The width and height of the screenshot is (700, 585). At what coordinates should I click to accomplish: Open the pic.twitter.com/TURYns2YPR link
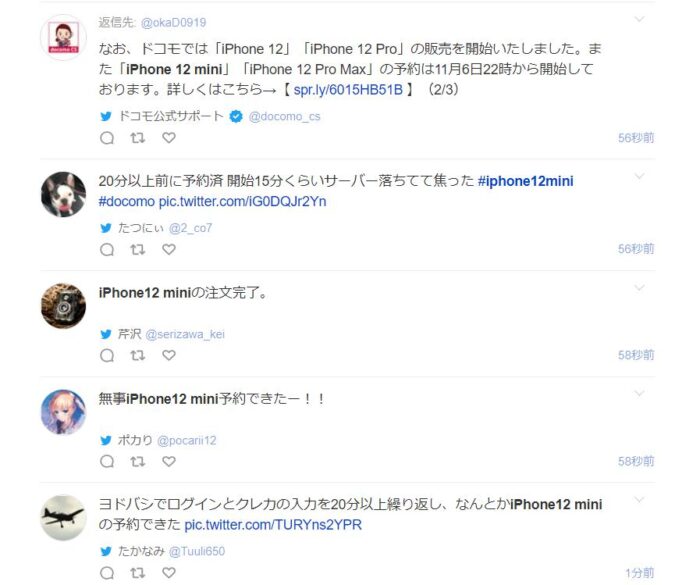(x=273, y=525)
